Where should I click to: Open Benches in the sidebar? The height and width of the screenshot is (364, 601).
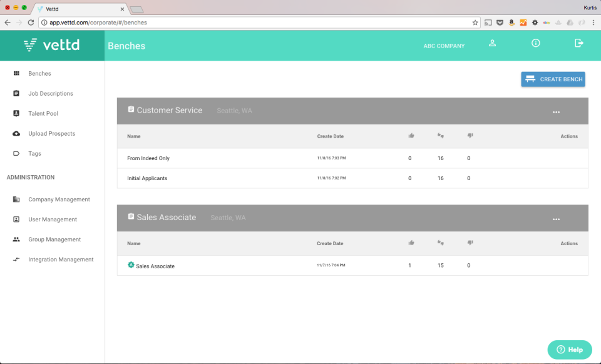pos(39,74)
